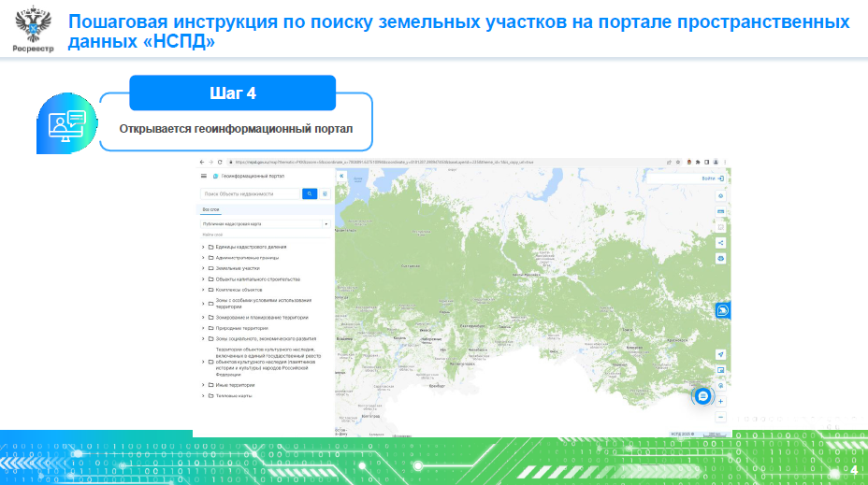
Task: Click the browser forward arrow
Action: click(x=210, y=162)
